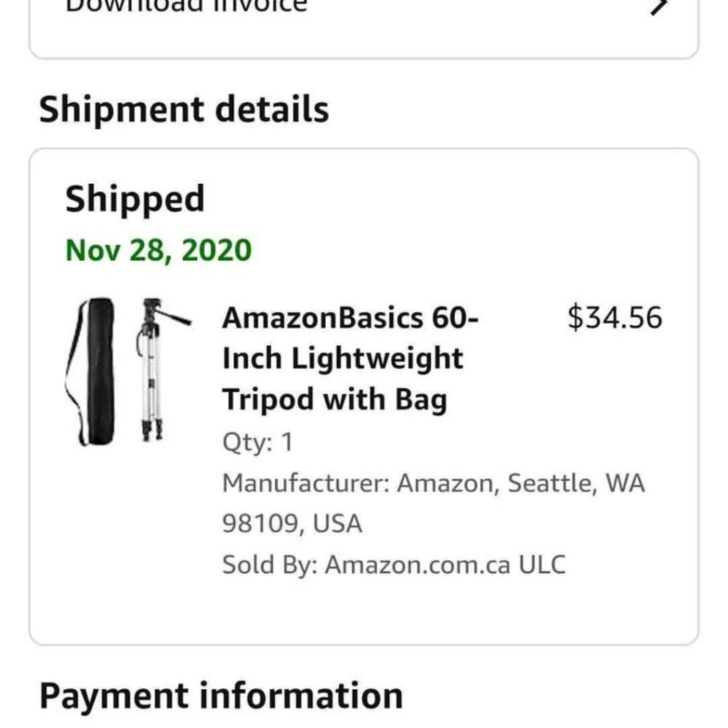Image resolution: width=728 pixels, height=728 pixels.
Task: Select the Shipment details heading
Action: pyautogui.click(x=184, y=109)
